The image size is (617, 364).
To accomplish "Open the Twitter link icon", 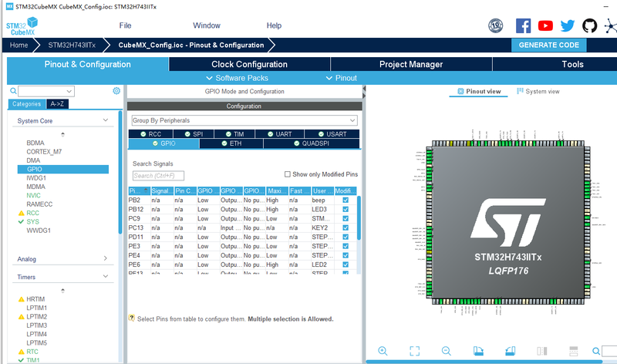I will coord(568,26).
